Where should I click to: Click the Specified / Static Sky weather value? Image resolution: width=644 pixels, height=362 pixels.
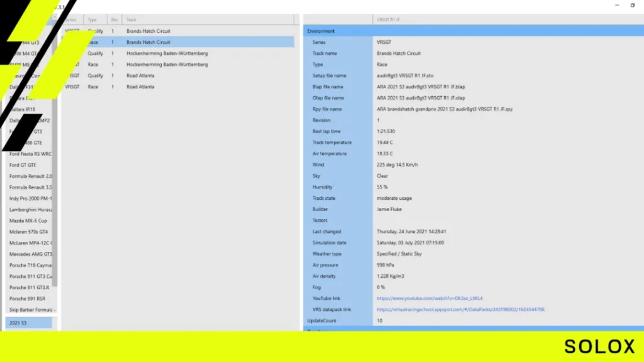point(399,254)
